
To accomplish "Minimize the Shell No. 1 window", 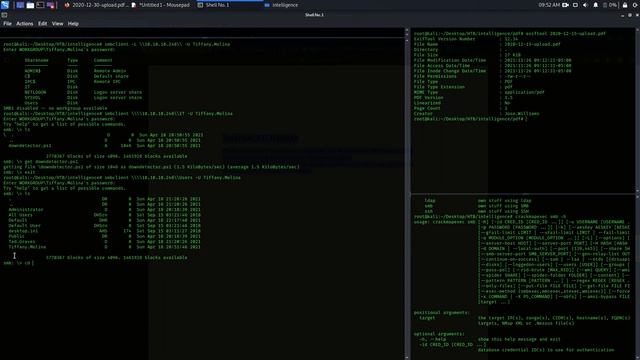I will (622, 15).
